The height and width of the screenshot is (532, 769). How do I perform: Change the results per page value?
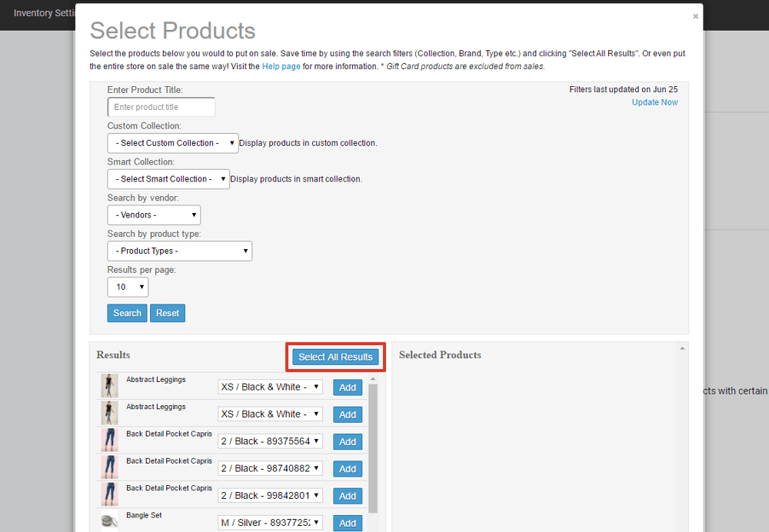pos(128,287)
